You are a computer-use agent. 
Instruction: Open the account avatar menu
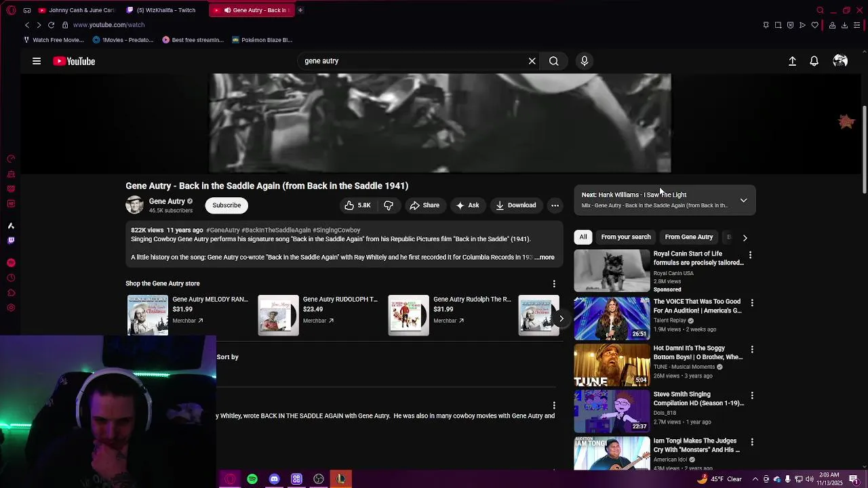coord(840,61)
